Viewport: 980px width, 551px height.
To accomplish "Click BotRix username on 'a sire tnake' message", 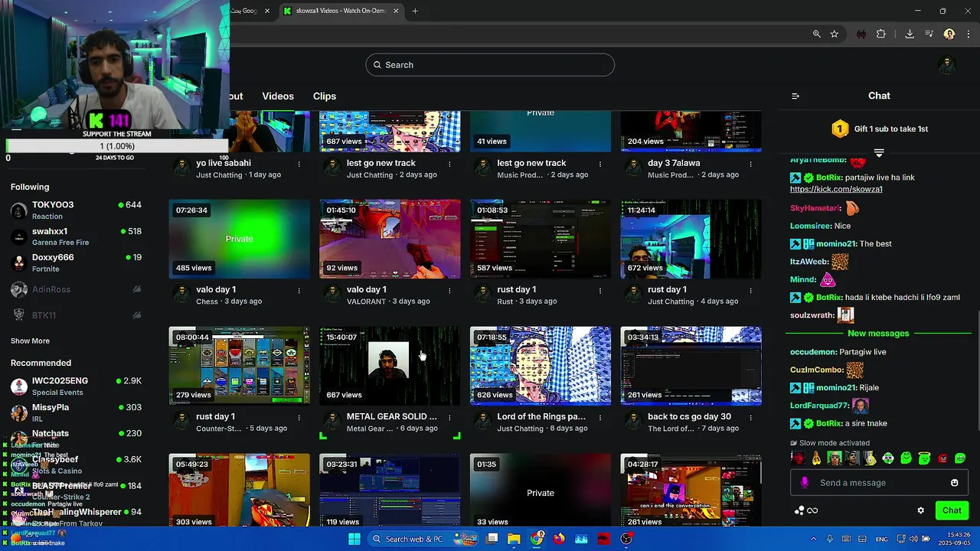I will 828,423.
